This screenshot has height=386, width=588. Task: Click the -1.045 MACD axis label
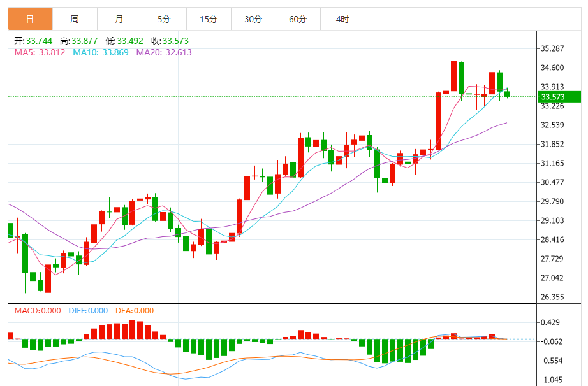pyautogui.click(x=550, y=380)
